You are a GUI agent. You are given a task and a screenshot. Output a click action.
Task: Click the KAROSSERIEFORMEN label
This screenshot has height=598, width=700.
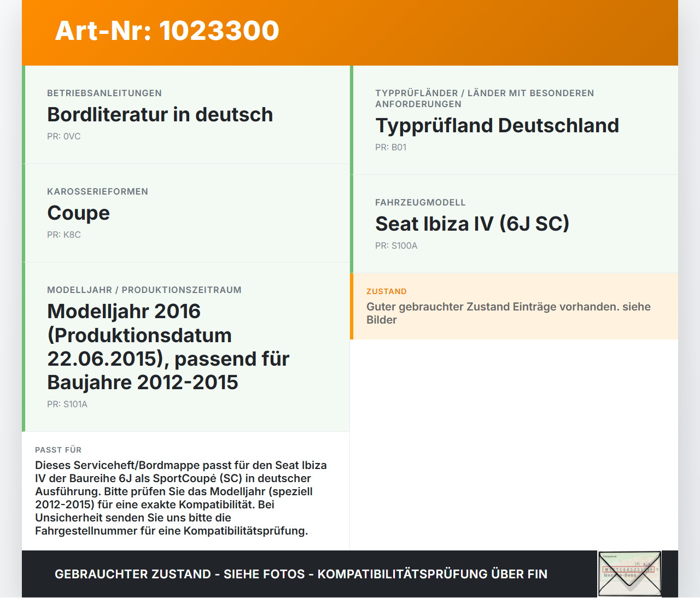point(97,191)
